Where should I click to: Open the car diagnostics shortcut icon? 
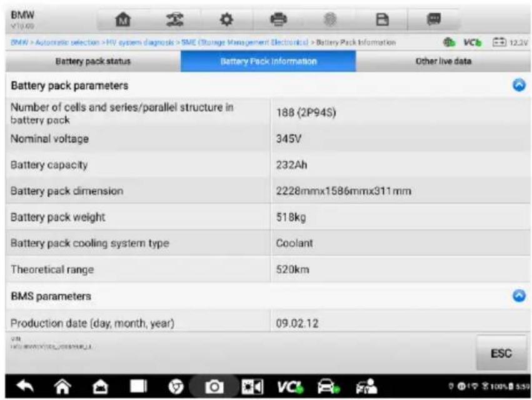(328, 387)
